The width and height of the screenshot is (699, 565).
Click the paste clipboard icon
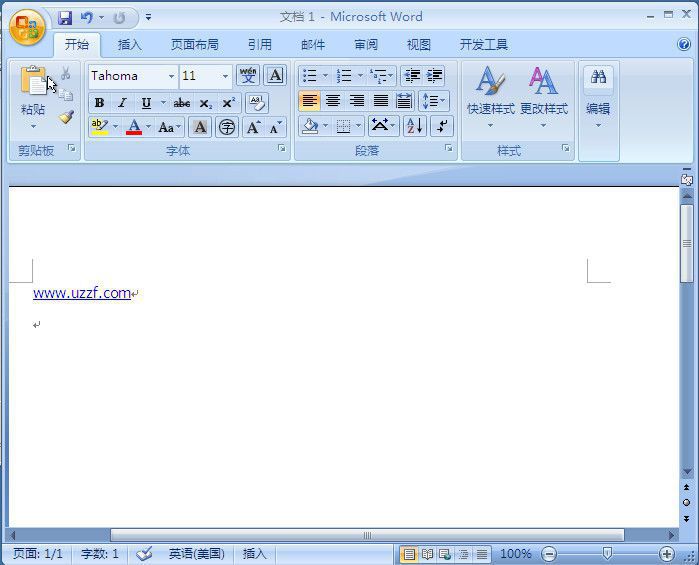tap(33, 80)
